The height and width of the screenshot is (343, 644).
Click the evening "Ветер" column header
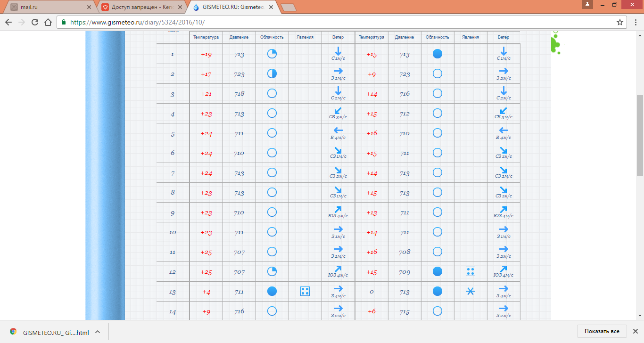click(x=504, y=37)
